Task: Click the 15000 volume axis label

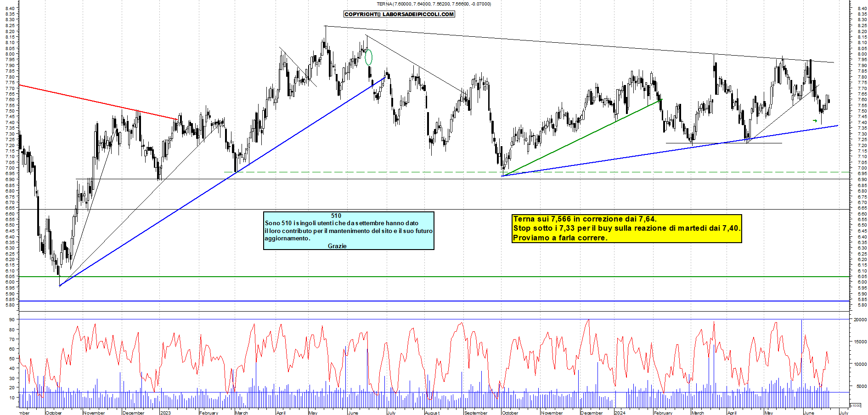Action: (860, 341)
